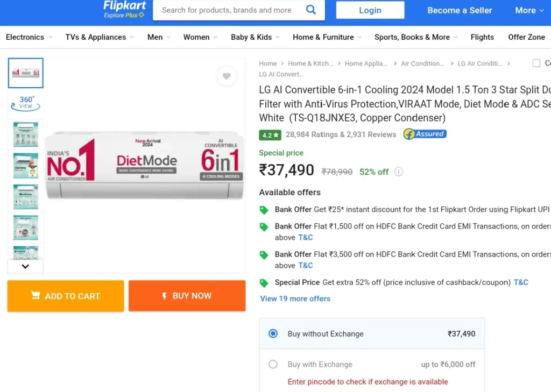The image size is (551, 392).
Task: Click the Flipkart Explore Plus logo
Action: click(x=124, y=10)
